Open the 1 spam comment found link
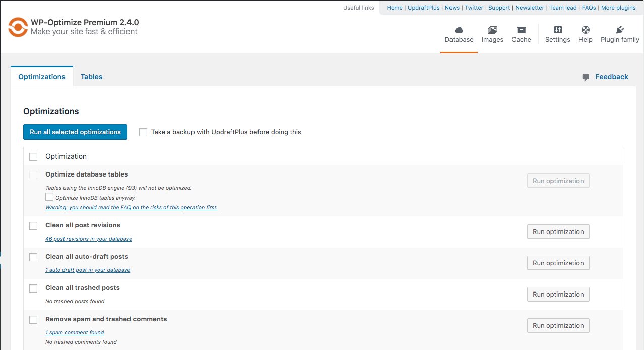The height and width of the screenshot is (350, 644). pos(75,332)
